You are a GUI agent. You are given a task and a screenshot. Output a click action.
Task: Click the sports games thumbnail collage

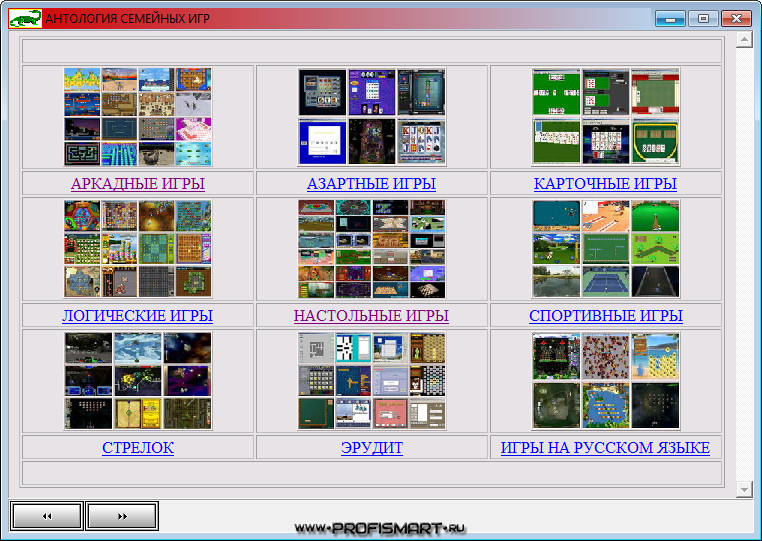[x=606, y=249]
